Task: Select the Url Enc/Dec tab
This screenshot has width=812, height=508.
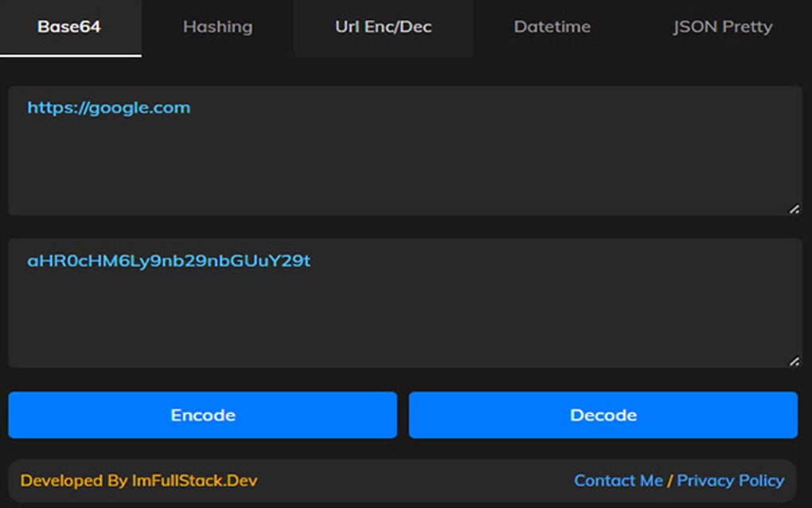Action: click(x=383, y=27)
